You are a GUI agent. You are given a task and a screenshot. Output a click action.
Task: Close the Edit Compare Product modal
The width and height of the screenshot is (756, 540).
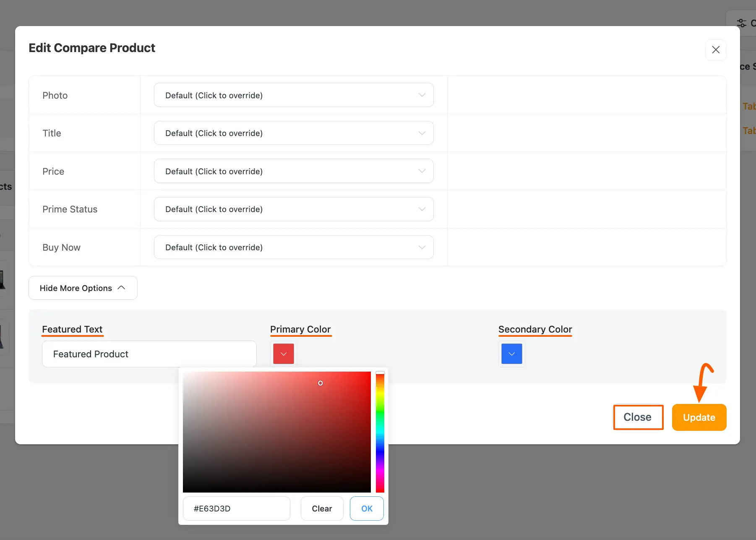click(716, 50)
